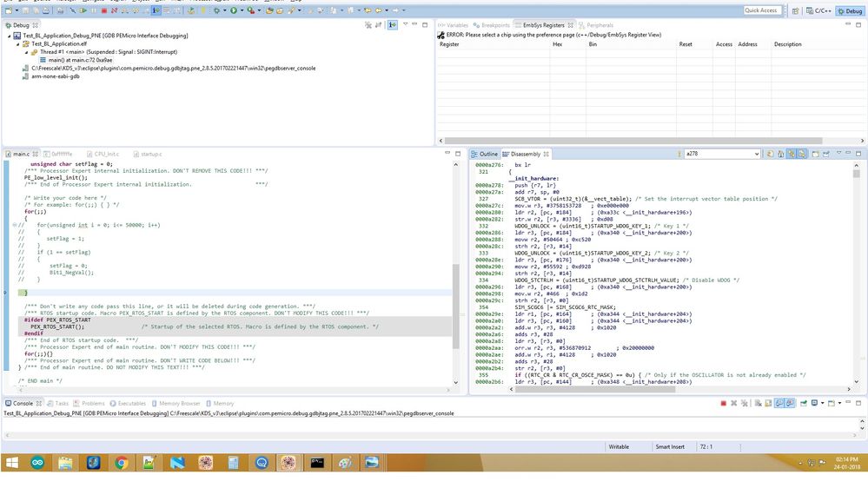
Task: Collapse Thread #1 main tree node
Action: [26, 53]
